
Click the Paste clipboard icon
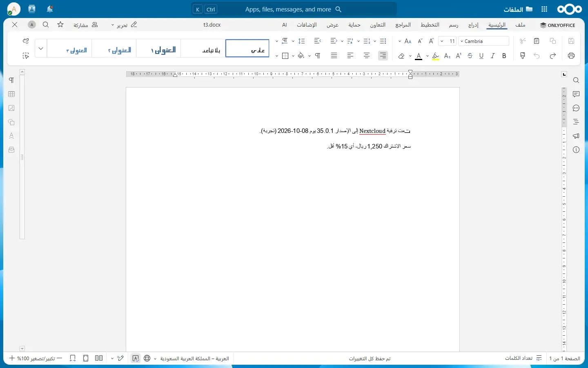(537, 41)
